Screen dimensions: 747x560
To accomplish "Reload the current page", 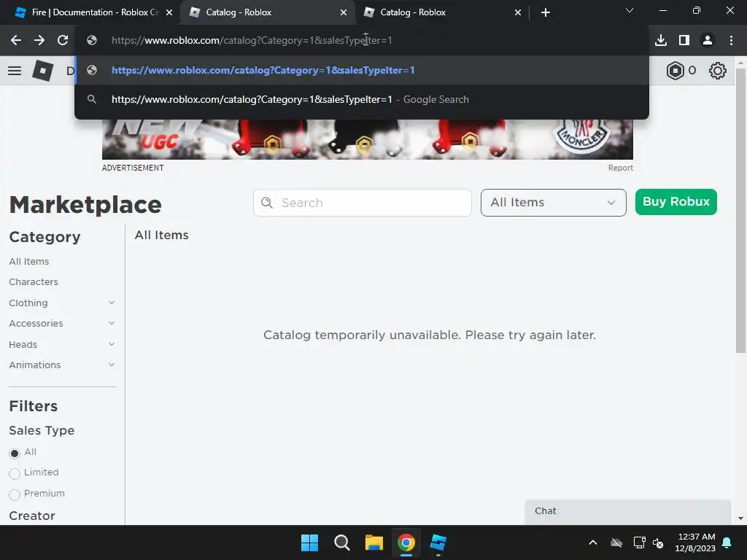I will coord(63,41).
